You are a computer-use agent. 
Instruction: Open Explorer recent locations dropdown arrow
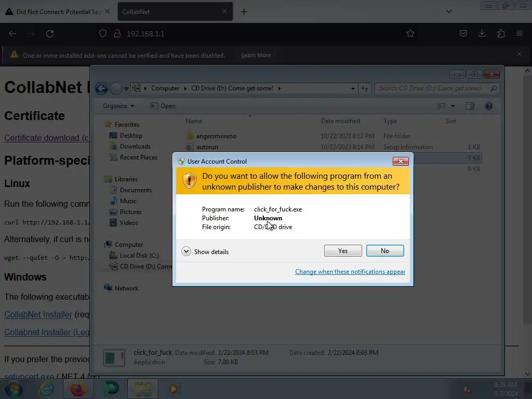coord(126,88)
